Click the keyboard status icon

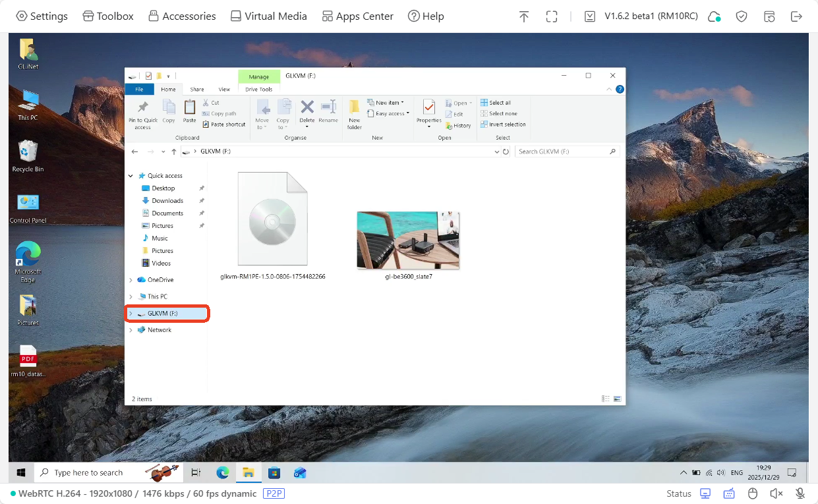(729, 493)
